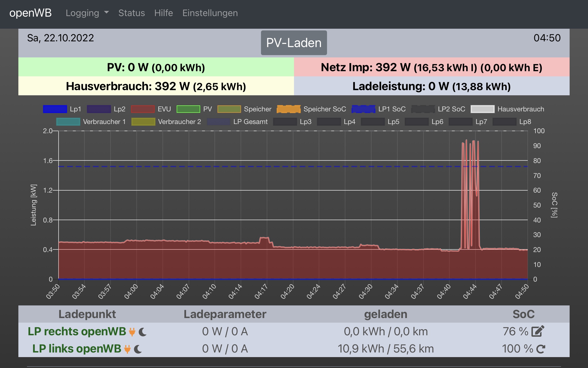Toggle the Lp1 legend entry

point(55,109)
